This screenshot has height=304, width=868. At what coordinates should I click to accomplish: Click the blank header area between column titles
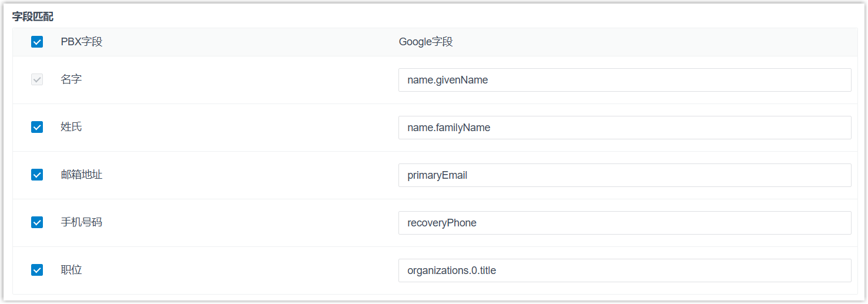[247, 42]
